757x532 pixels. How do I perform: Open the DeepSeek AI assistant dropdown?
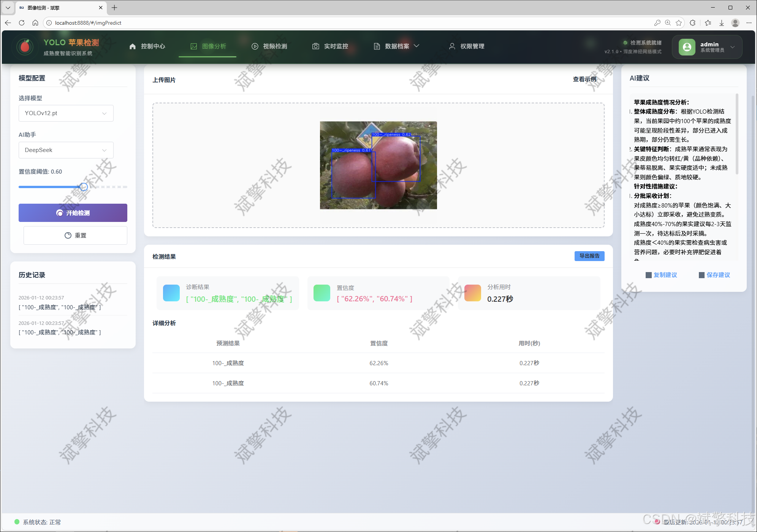pos(66,150)
